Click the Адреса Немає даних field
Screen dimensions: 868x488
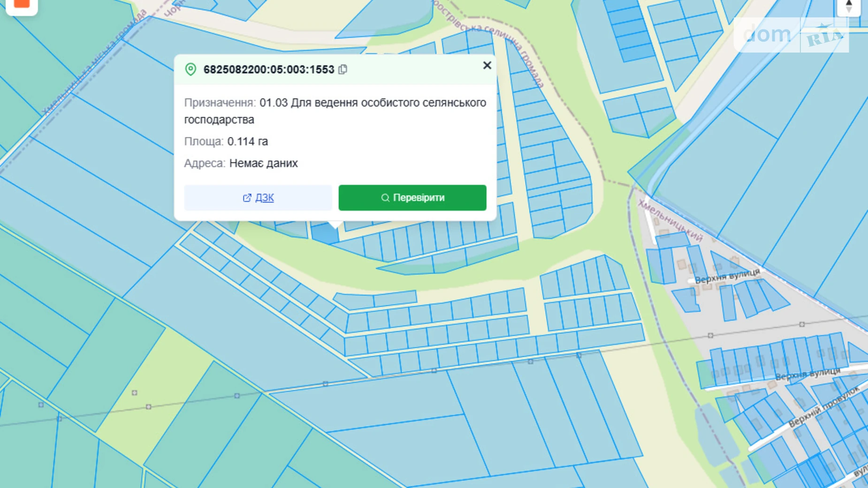point(263,163)
